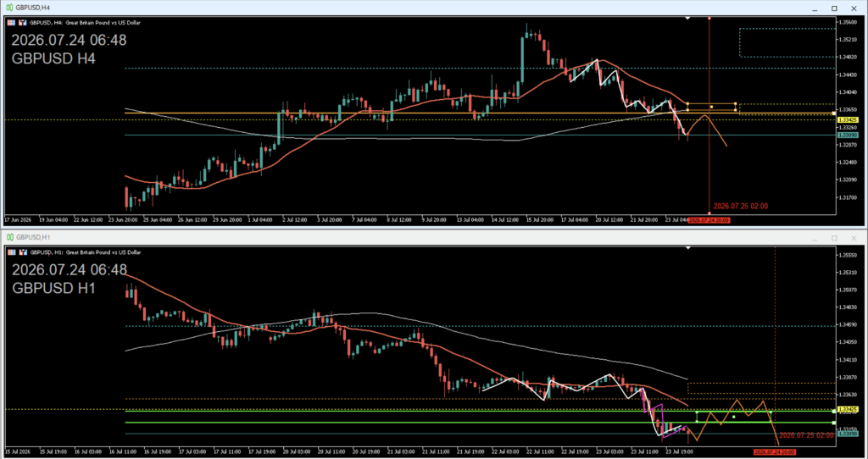The image size is (868, 459).
Task: Click the red 2026.07.24 20:00 time label in H1
Action: (x=775, y=452)
